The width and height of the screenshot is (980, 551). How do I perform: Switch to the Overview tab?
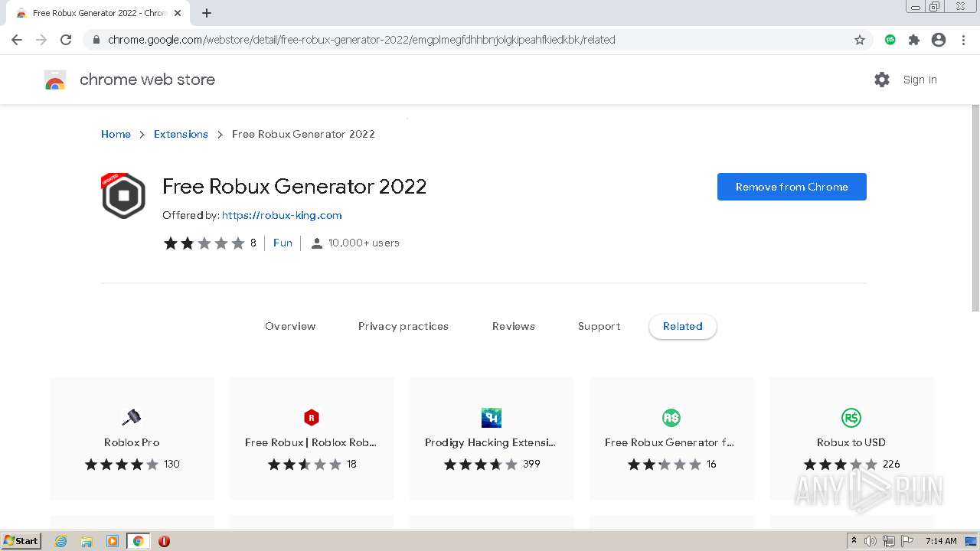coord(290,326)
